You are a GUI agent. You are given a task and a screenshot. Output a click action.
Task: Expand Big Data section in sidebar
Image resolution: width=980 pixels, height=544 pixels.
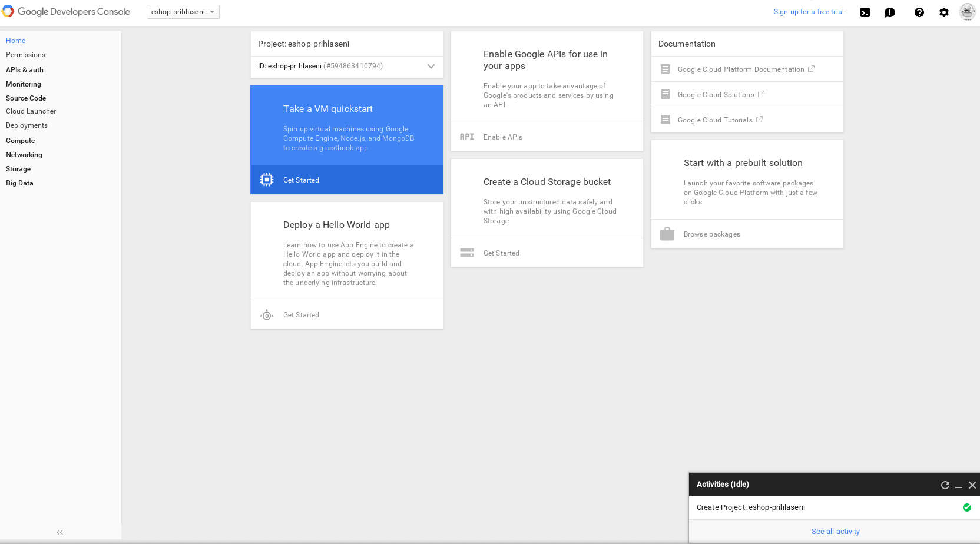click(19, 183)
